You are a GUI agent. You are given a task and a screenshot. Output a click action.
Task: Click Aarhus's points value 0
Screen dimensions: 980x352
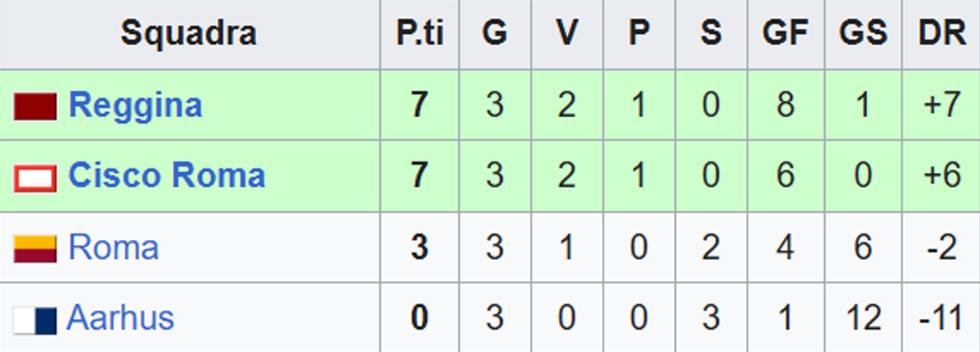(420, 319)
